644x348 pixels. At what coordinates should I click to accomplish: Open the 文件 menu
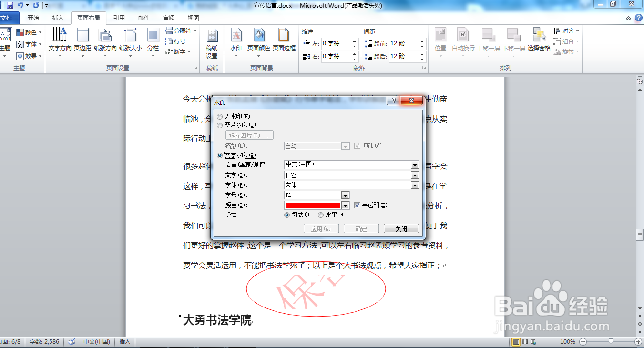[10, 18]
